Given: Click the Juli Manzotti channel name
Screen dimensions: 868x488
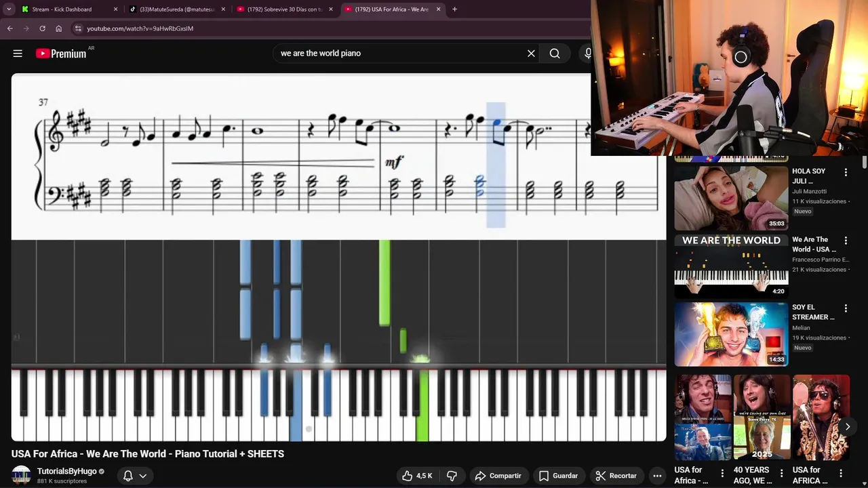Looking at the screenshot, I should [810, 192].
